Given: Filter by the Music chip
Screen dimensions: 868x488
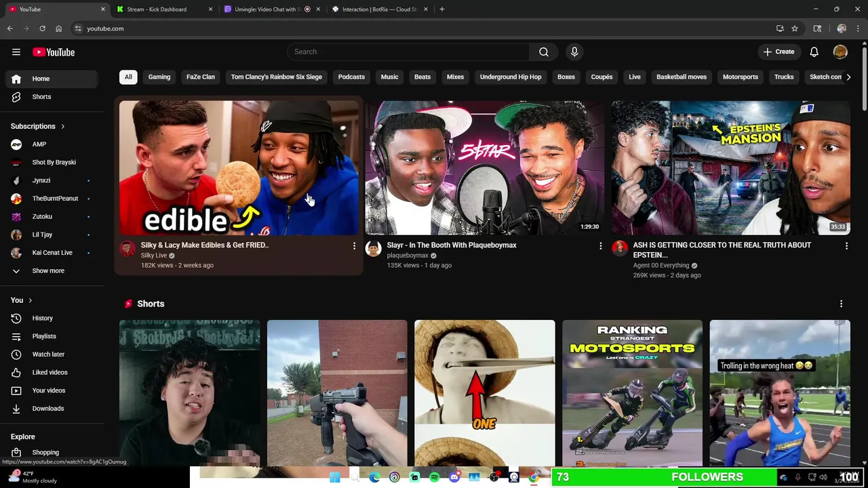Looking at the screenshot, I should coord(389,77).
